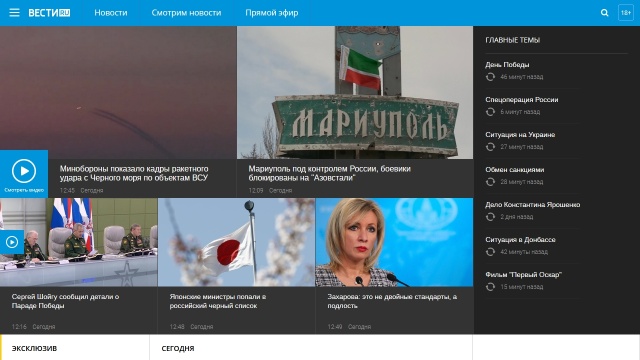Click refresh icon under Спецоперация России

point(490,112)
